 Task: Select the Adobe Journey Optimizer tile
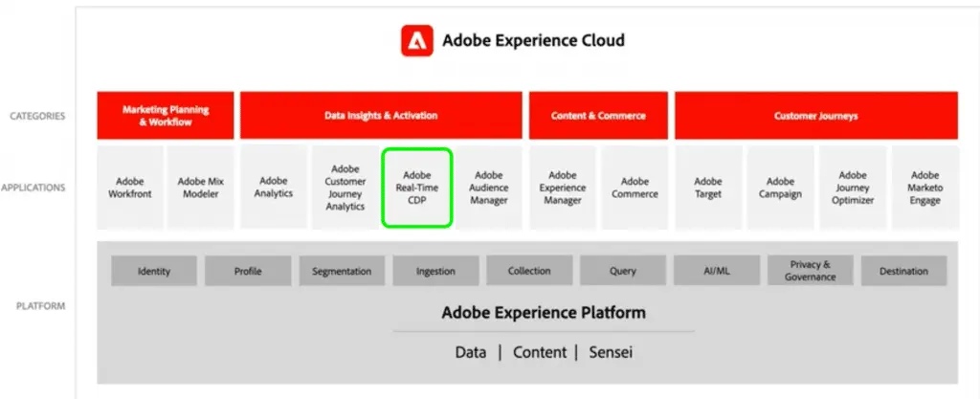tap(853, 188)
